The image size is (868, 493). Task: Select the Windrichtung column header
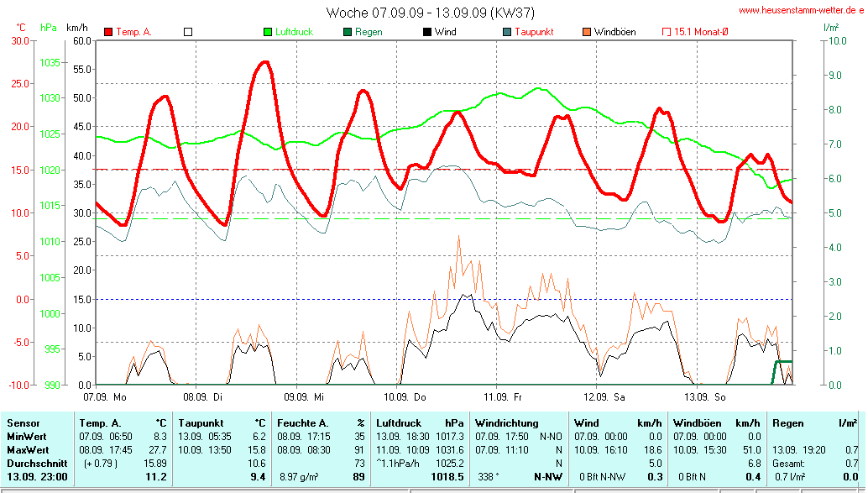(x=508, y=423)
